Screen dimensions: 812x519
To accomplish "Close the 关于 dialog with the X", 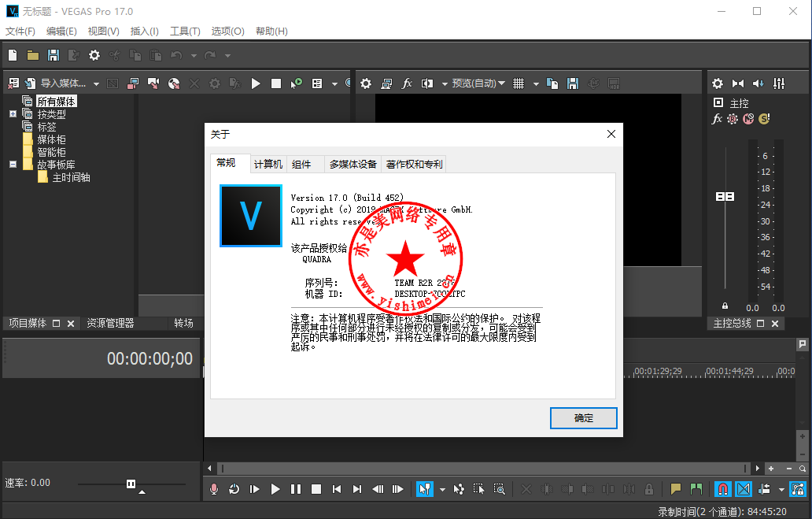I will tap(611, 135).
